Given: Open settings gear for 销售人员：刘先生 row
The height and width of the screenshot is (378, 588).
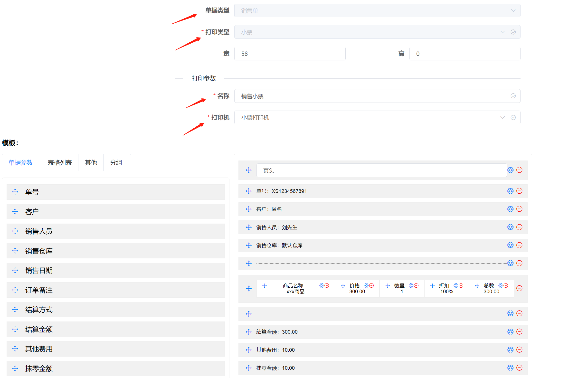Looking at the screenshot, I should tap(510, 227).
